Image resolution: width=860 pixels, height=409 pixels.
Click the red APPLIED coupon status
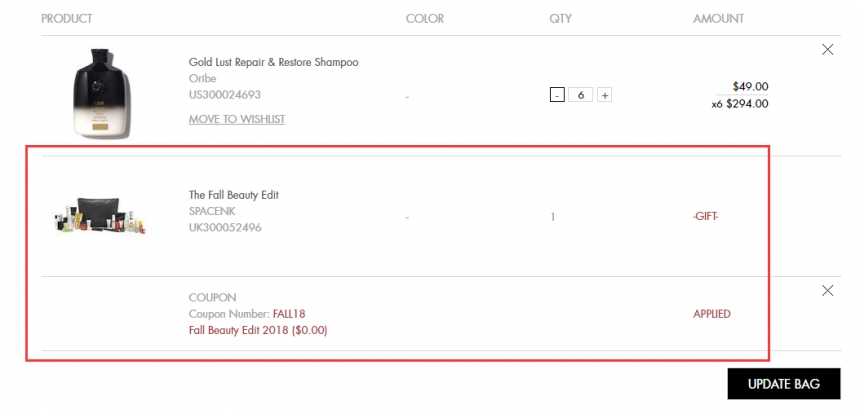[711, 314]
